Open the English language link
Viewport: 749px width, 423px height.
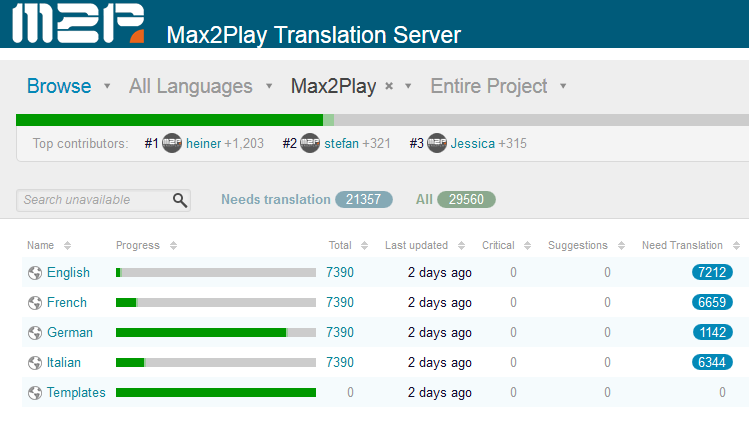(x=68, y=273)
